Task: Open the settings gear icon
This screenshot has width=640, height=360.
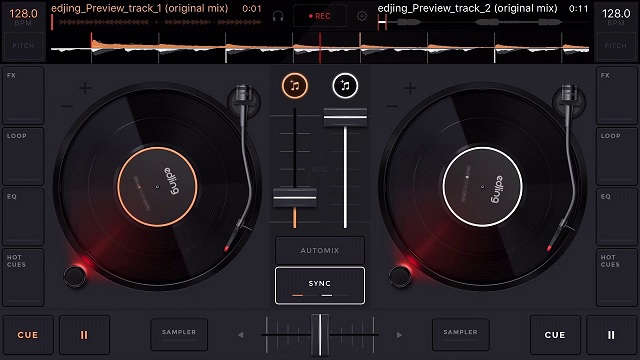Action: tap(362, 16)
